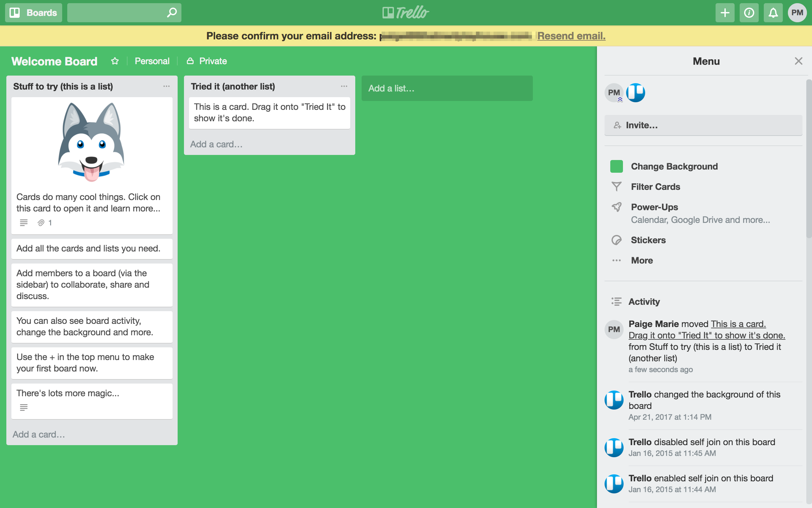Open card Use the + in the top menu
This screenshot has height=508, width=812.
92,363
